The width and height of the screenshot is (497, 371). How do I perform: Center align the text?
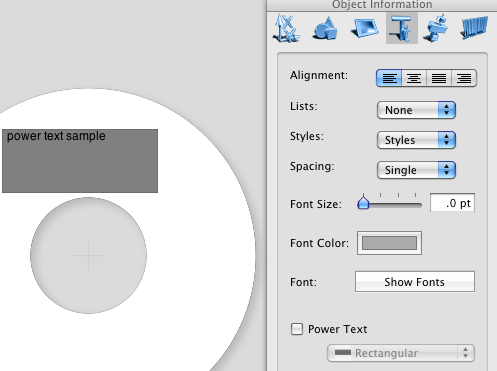pos(414,78)
